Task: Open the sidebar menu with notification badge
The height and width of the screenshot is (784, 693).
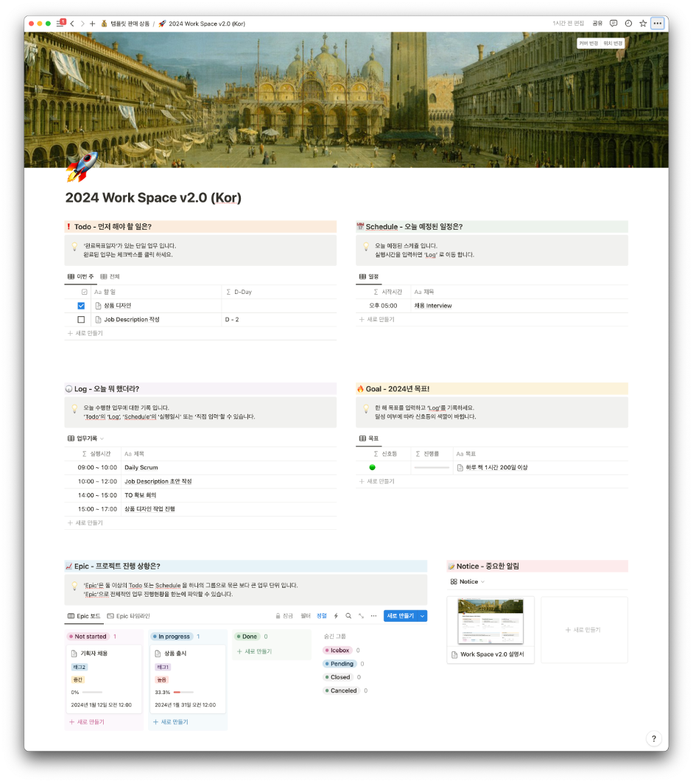Action: click(x=61, y=23)
